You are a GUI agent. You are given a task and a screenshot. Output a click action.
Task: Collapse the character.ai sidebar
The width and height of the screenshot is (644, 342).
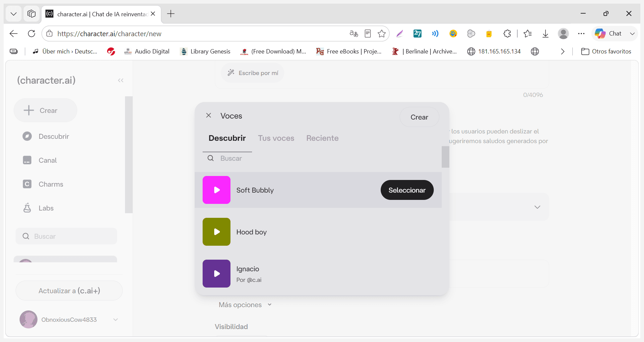pyautogui.click(x=121, y=80)
